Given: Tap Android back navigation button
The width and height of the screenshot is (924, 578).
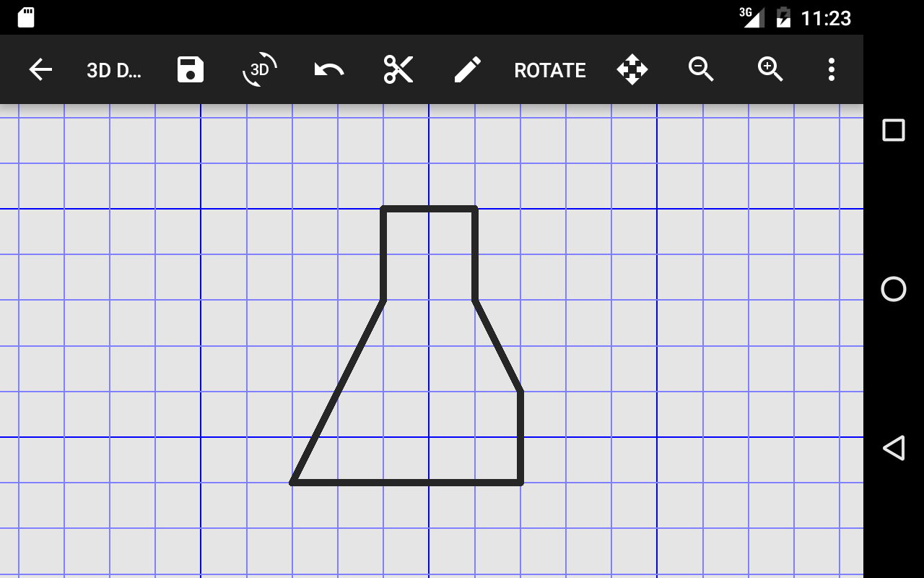Looking at the screenshot, I should tap(894, 448).
